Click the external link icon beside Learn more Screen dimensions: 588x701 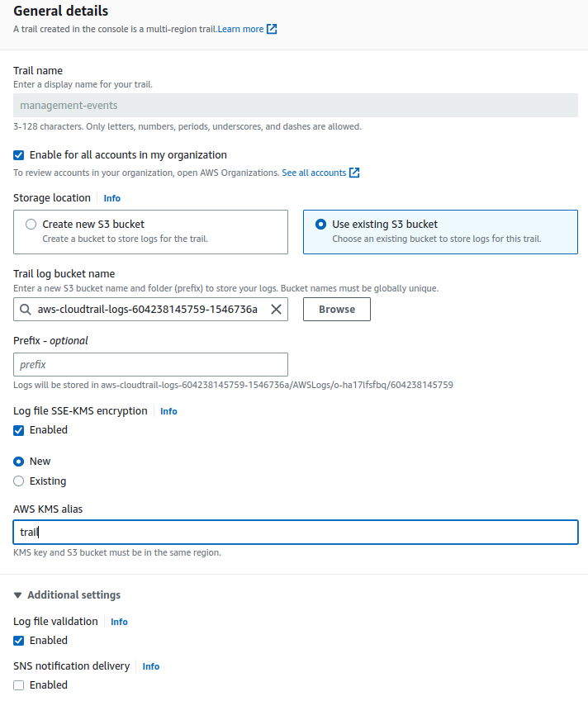(272, 29)
